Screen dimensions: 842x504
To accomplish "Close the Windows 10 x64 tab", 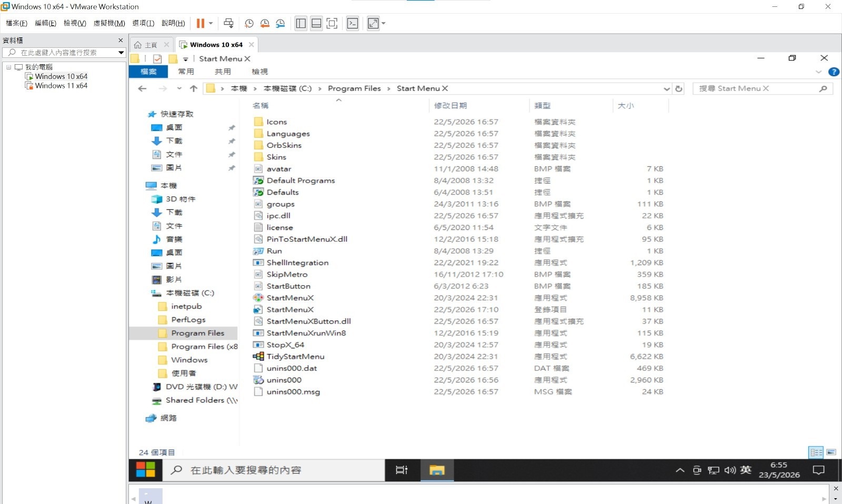I will pyautogui.click(x=252, y=45).
